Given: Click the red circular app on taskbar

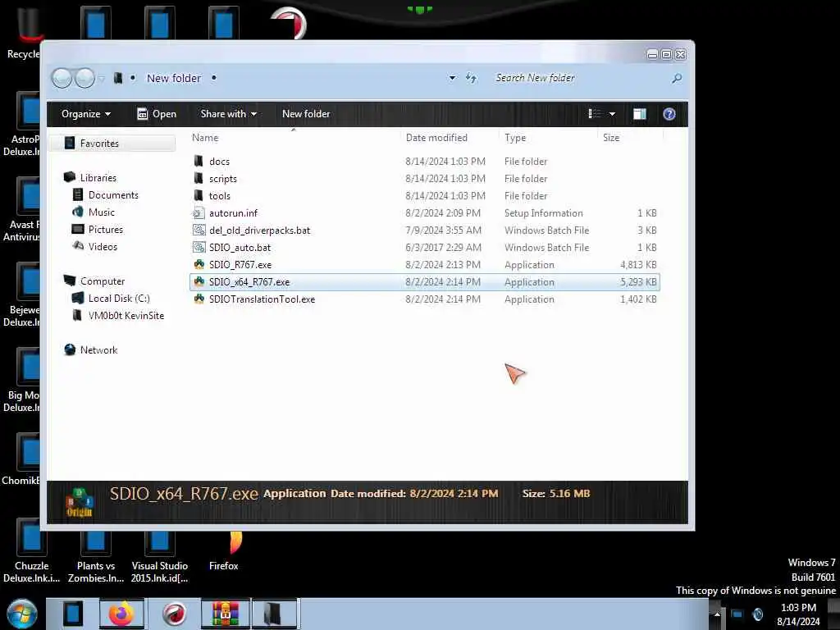Looking at the screenshot, I should [x=174, y=614].
